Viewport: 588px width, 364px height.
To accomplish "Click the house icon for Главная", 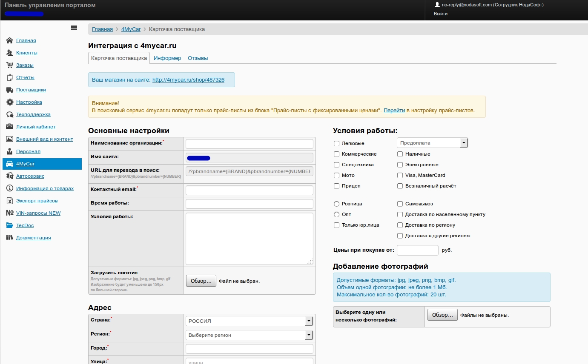I will coord(9,40).
